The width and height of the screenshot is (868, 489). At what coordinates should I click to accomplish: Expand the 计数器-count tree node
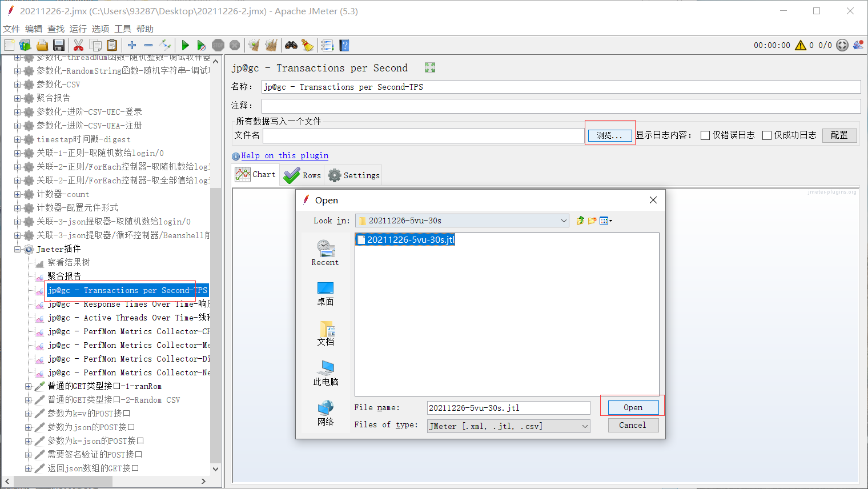pyautogui.click(x=17, y=194)
